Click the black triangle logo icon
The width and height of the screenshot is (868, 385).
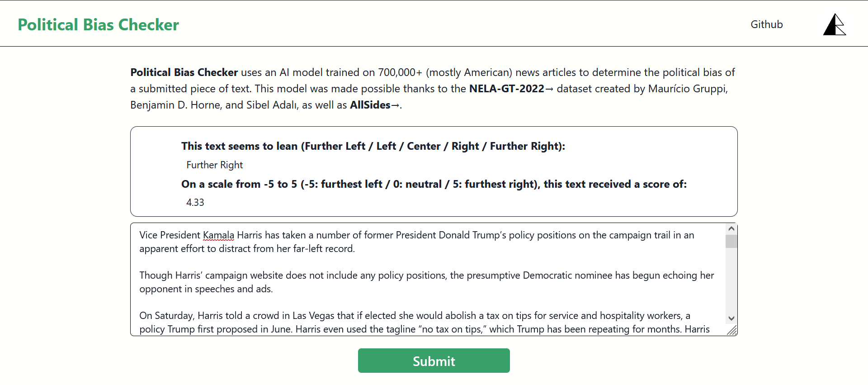[x=834, y=25]
